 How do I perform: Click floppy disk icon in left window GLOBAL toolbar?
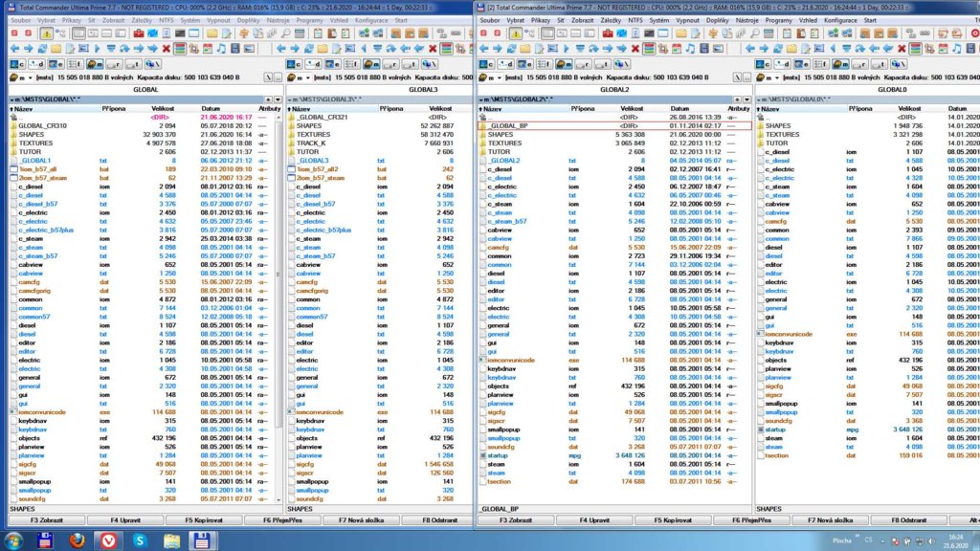pos(235,48)
